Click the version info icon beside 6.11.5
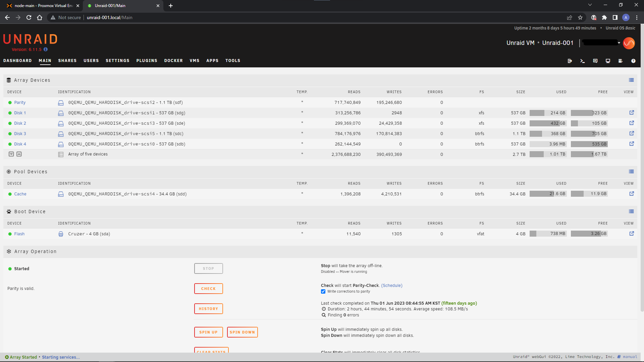 click(x=46, y=49)
